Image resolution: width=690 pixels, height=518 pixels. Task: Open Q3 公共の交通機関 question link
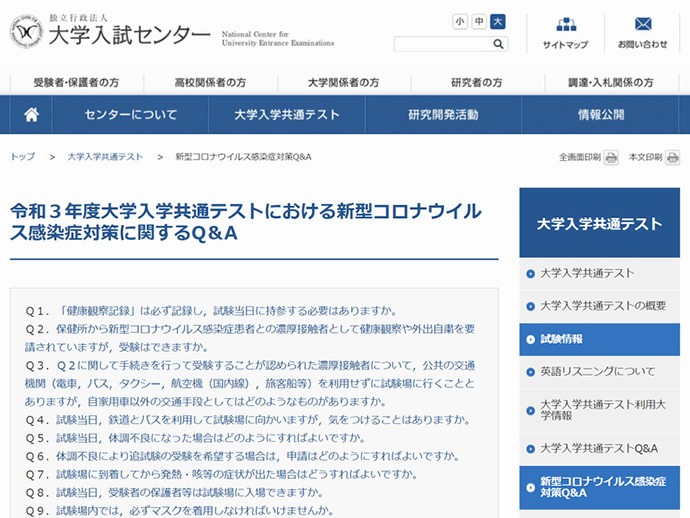click(x=250, y=383)
